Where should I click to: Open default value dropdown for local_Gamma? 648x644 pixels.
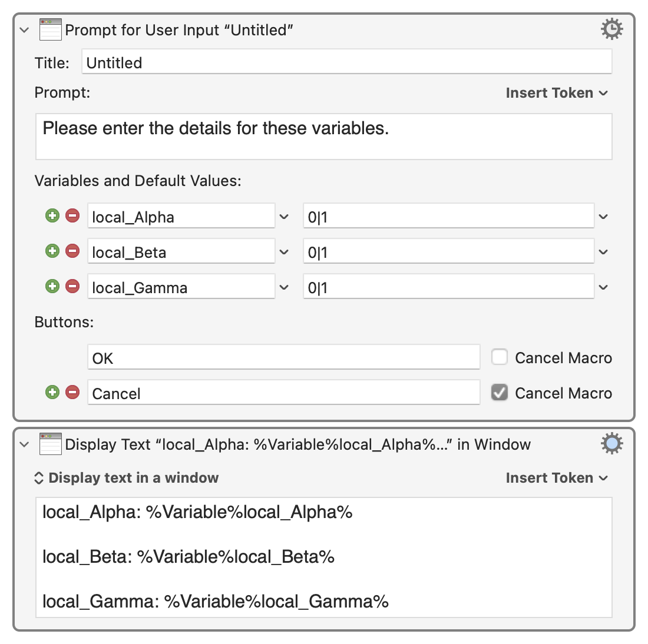coord(603,287)
